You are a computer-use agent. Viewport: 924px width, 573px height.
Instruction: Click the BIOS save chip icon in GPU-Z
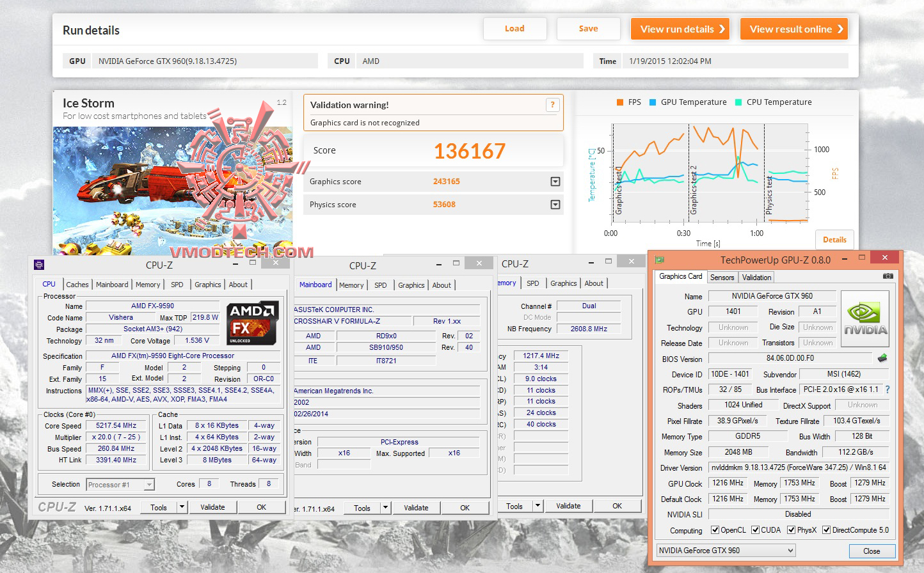click(x=882, y=358)
